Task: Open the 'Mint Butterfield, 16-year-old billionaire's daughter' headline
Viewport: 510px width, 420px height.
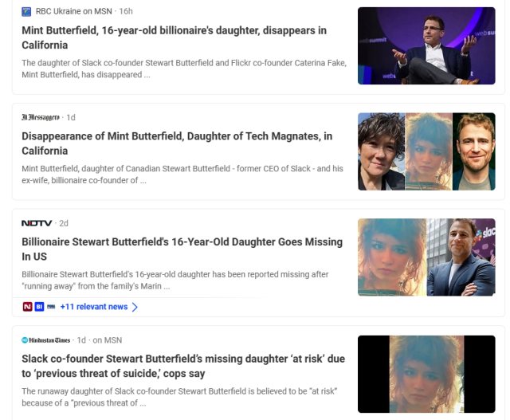Action: click(x=174, y=37)
